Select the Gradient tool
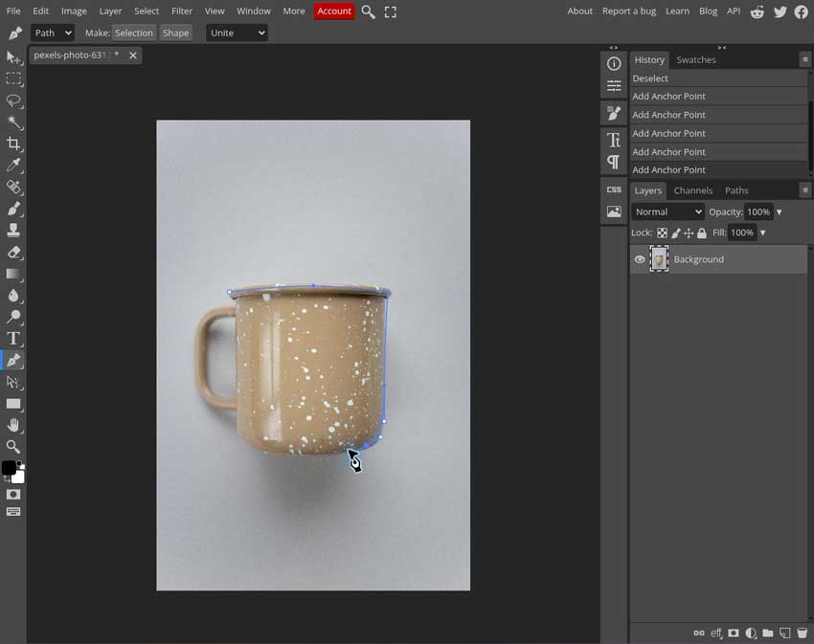This screenshot has height=644, width=814. coord(13,274)
